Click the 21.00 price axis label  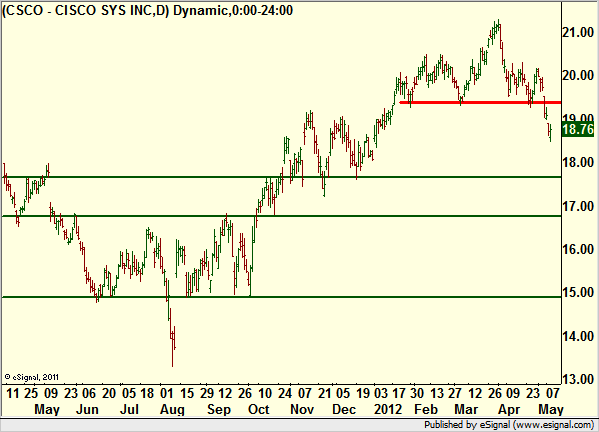point(578,33)
